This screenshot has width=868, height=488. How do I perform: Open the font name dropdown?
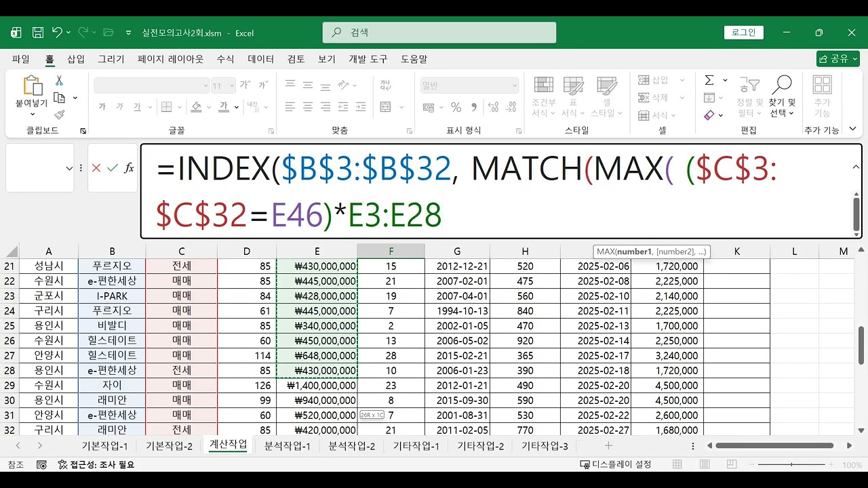click(205, 86)
